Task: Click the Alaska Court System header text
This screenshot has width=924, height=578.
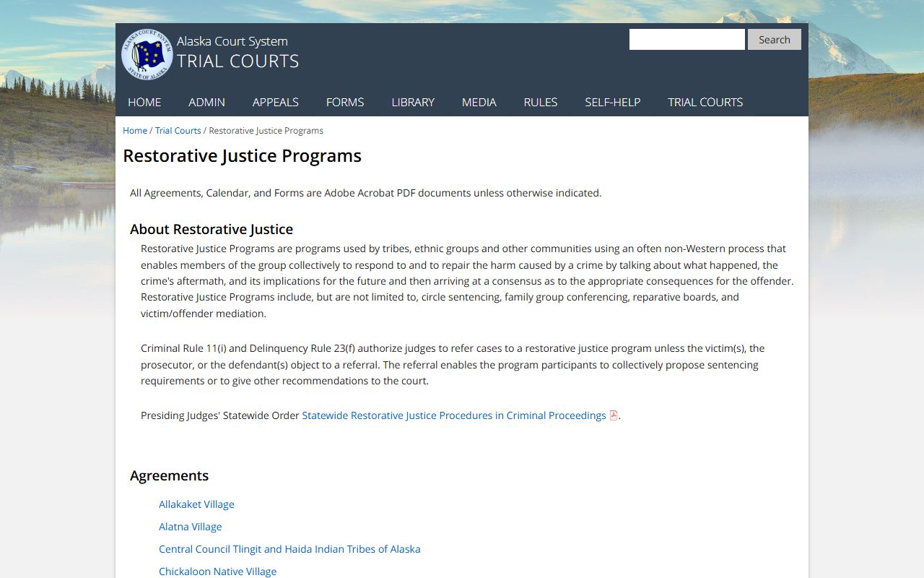Action: 232,41
